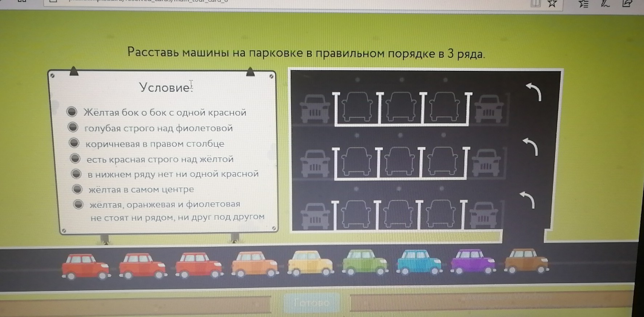The width and height of the screenshot is (644, 317).
Task: Choose the blue car on the road
Action: click(x=419, y=262)
